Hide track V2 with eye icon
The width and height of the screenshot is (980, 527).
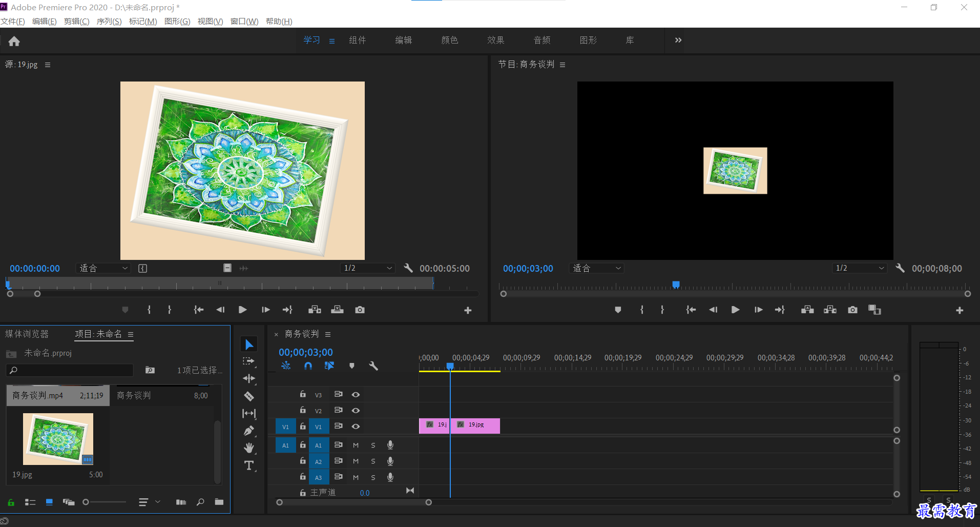tap(356, 410)
